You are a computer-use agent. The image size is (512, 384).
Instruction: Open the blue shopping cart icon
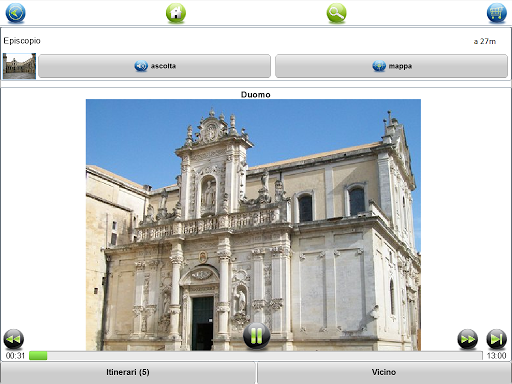click(x=496, y=13)
